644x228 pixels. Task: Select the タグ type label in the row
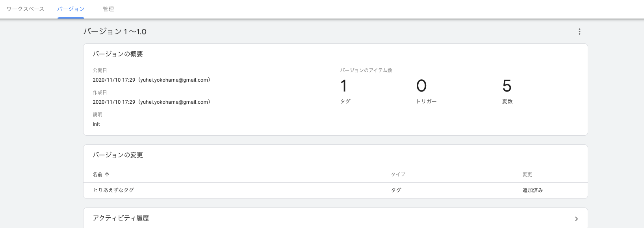[x=396, y=190]
